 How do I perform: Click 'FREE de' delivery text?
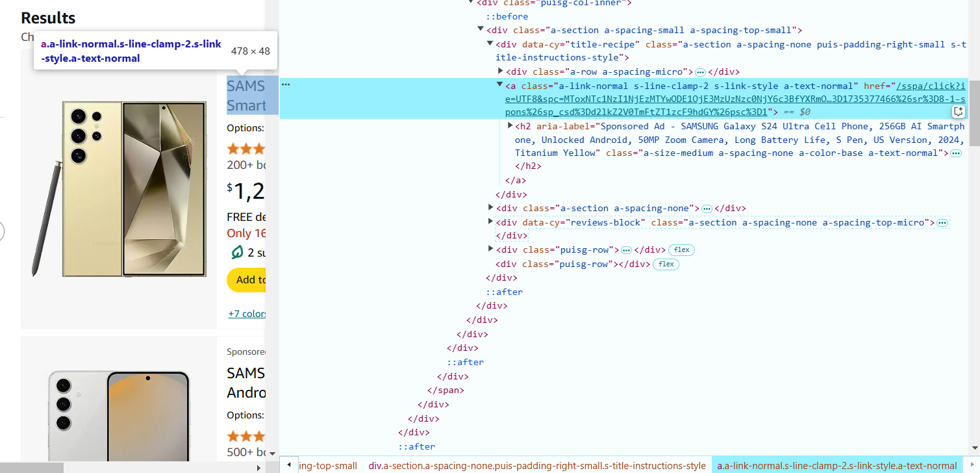[x=246, y=217]
